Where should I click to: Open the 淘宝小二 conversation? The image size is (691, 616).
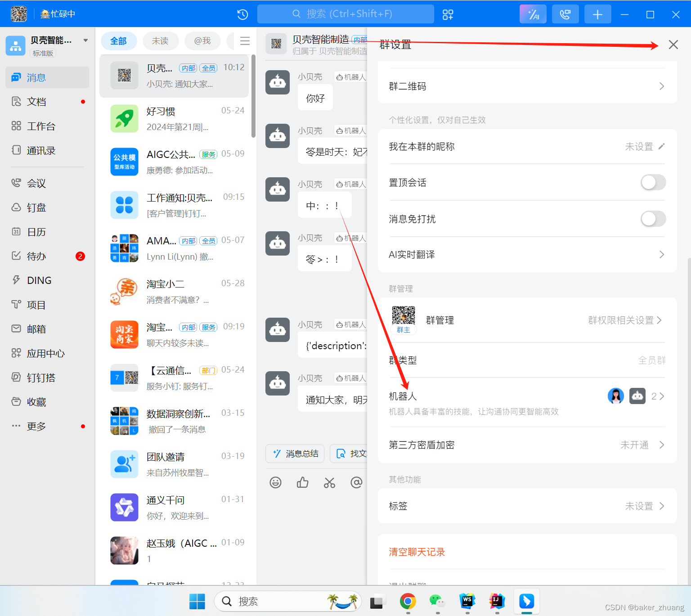coord(174,292)
